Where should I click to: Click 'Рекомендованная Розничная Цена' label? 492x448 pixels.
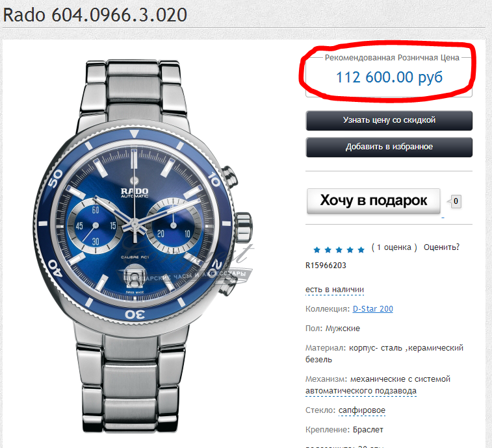pyautogui.click(x=392, y=58)
